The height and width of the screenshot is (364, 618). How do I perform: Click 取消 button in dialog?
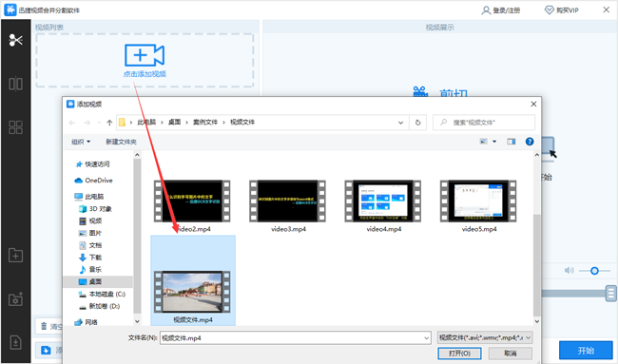511,354
